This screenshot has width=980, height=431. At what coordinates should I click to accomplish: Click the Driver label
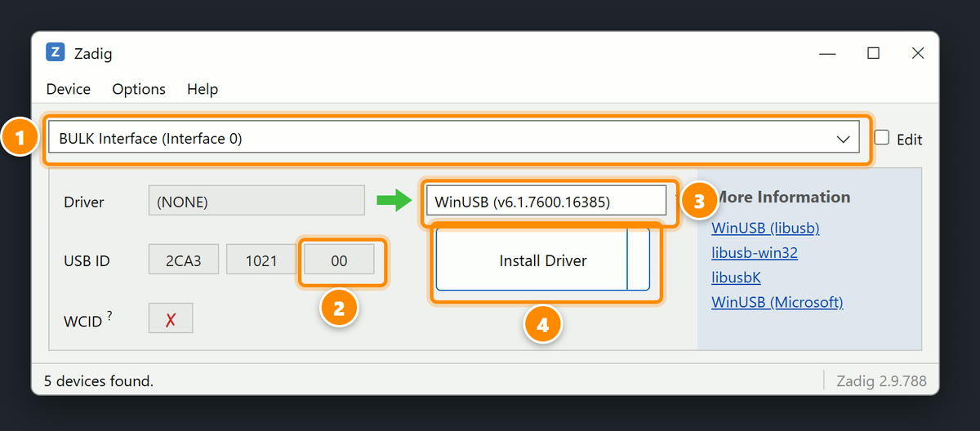point(84,202)
